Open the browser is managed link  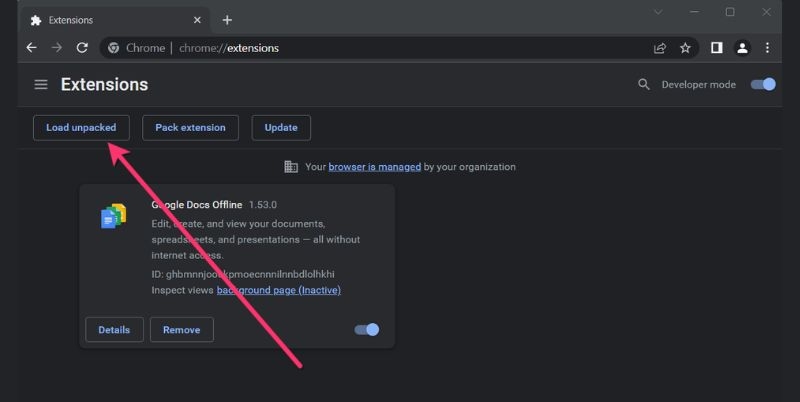point(374,167)
